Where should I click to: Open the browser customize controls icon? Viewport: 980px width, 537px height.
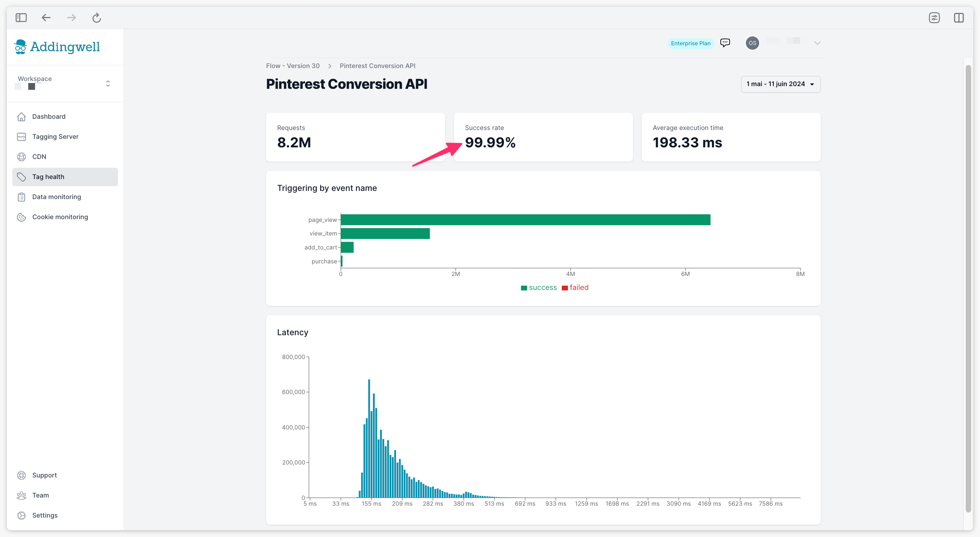point(934,17)
